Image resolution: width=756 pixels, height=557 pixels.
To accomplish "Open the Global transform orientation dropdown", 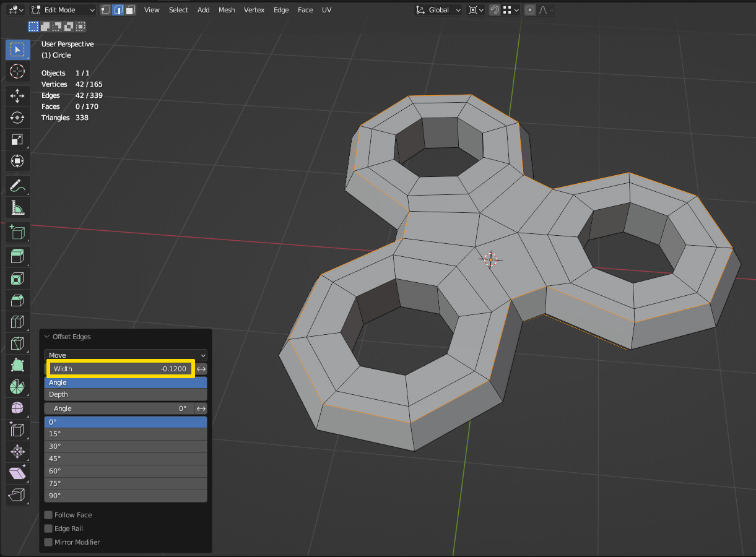I will [x=438, y=10].
